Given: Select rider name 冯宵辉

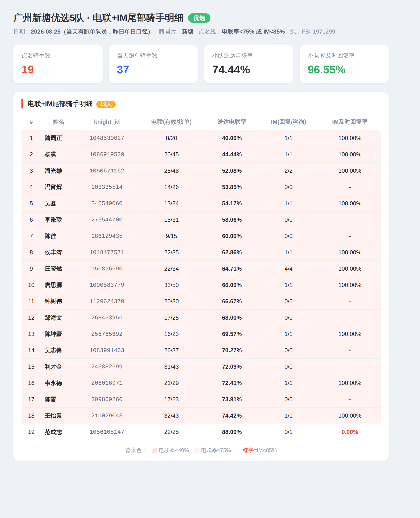Looking at the screenshot, I should point(53,187).
